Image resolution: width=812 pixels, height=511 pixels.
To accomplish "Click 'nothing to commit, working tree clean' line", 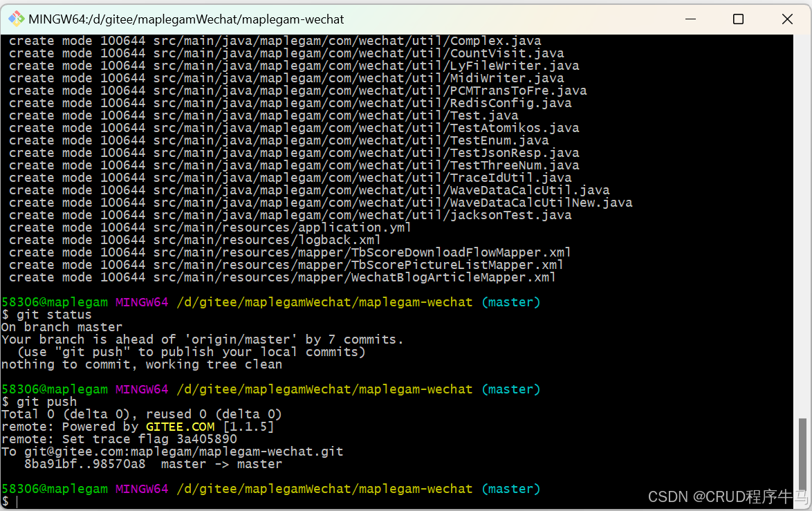I will [x=142, y=364].
